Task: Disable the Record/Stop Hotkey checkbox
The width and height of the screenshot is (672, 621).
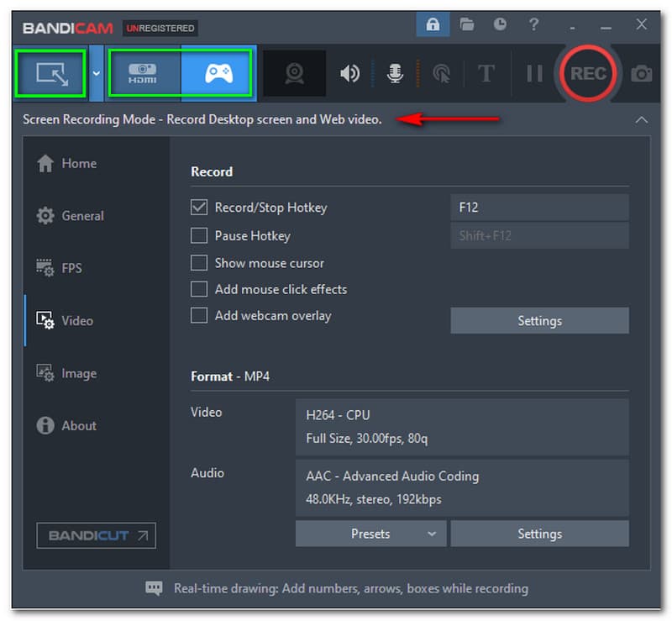Action: pyautogui.click(x=199, y=207)
